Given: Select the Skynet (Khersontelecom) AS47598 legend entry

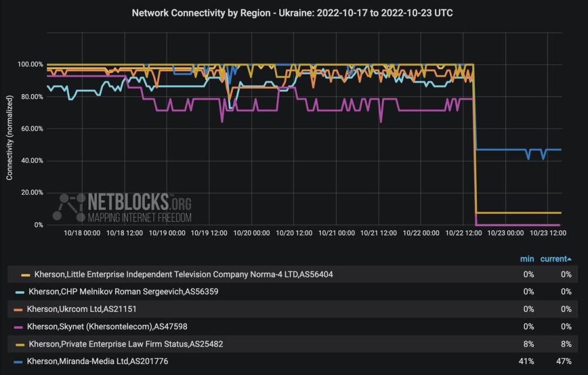Looking at the screenshot, I should coord(108,326).
